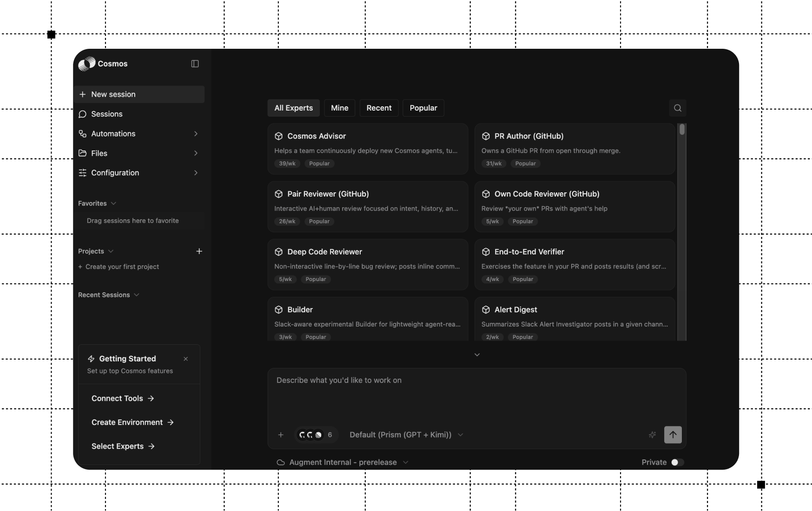This screenshot has height=511, width=812.
Task: Click the Popular badge on Own Code Reviewer
Action: pyautogui.click(x=523, y=222)
